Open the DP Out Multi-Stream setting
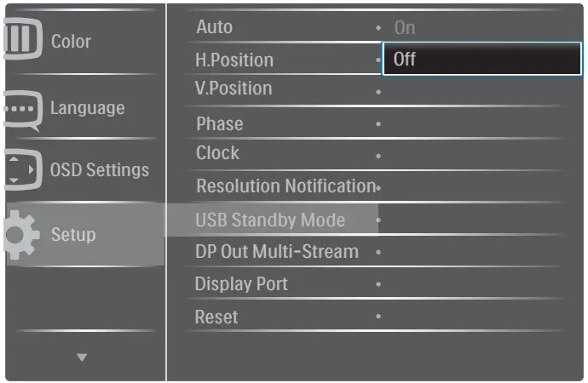This screenshot has height=383, width=588. coord(276,252)
